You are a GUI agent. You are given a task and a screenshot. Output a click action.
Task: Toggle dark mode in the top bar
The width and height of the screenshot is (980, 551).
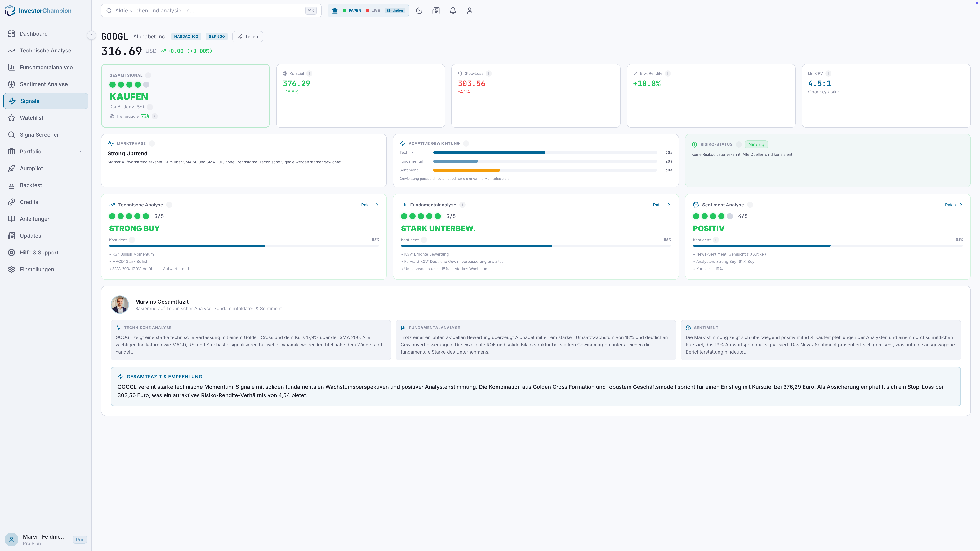point(419,10)
